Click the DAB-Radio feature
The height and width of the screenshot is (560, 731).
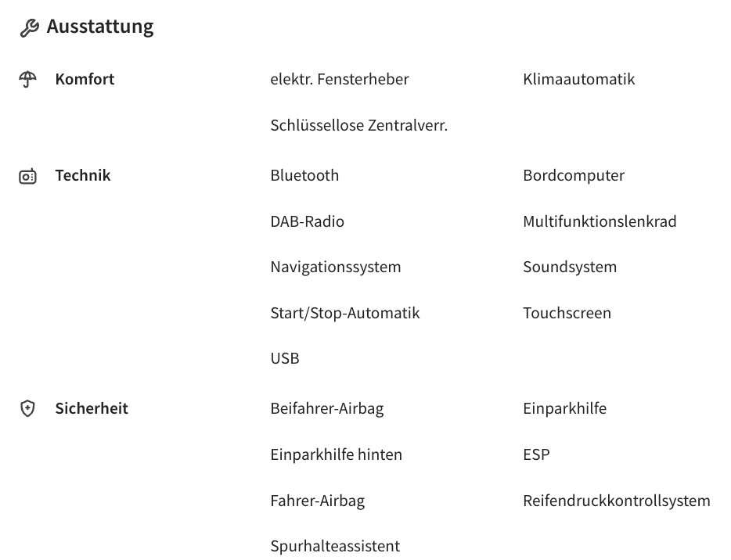308,222
